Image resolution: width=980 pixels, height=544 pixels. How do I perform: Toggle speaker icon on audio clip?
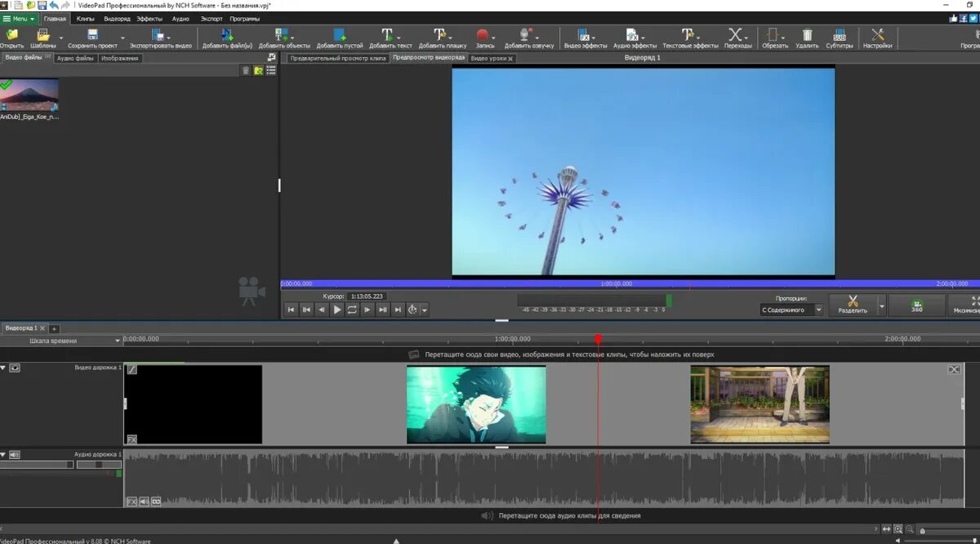(x=144, y=502)
